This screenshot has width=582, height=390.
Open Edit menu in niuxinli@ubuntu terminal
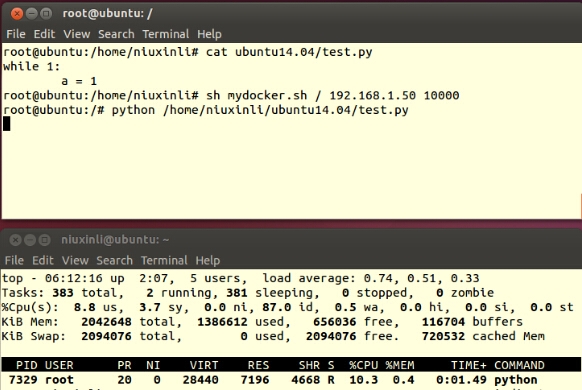pos(43,260)
